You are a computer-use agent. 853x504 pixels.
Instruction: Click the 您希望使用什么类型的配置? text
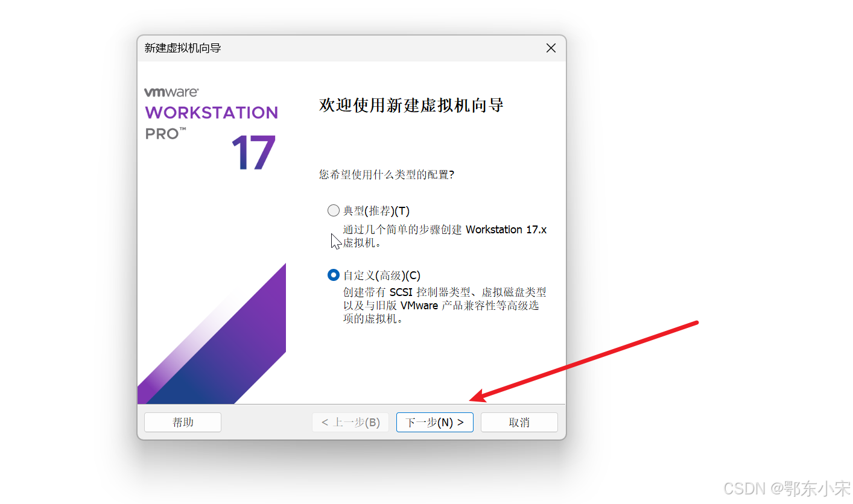coord(386,175)
